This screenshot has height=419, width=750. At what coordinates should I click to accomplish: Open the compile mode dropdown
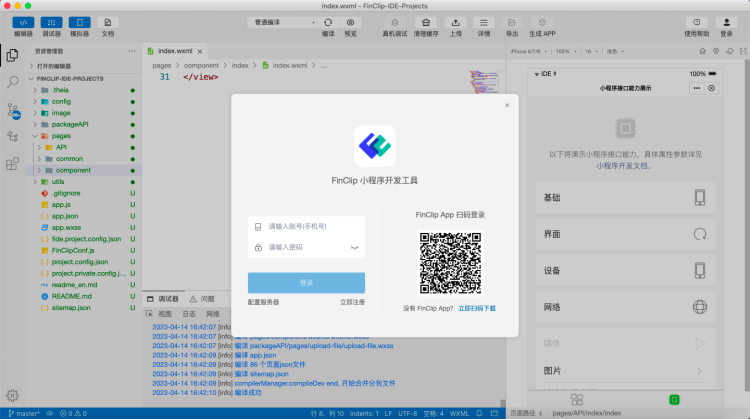pyautogui.click(x=282, y=22)
